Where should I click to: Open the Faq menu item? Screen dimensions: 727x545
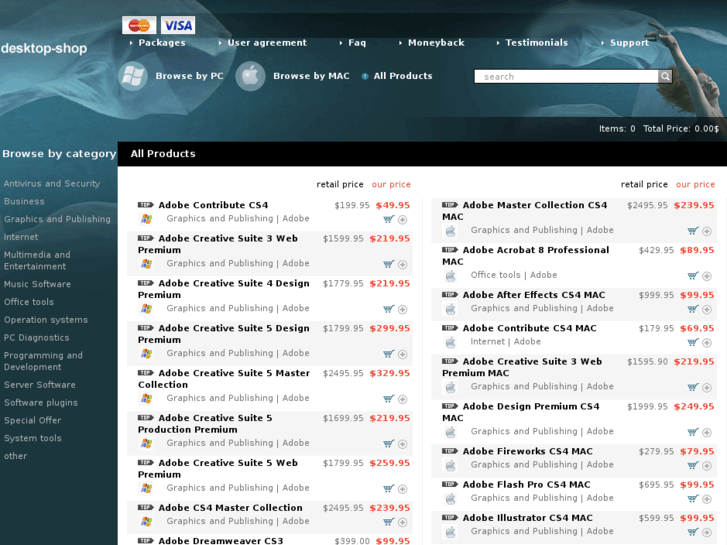pyautogui.click(x=357, y=43)
